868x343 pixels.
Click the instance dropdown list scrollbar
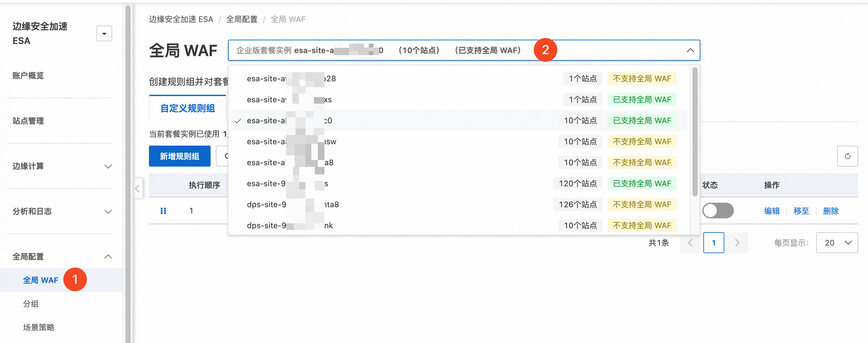[x=695, y=132]
